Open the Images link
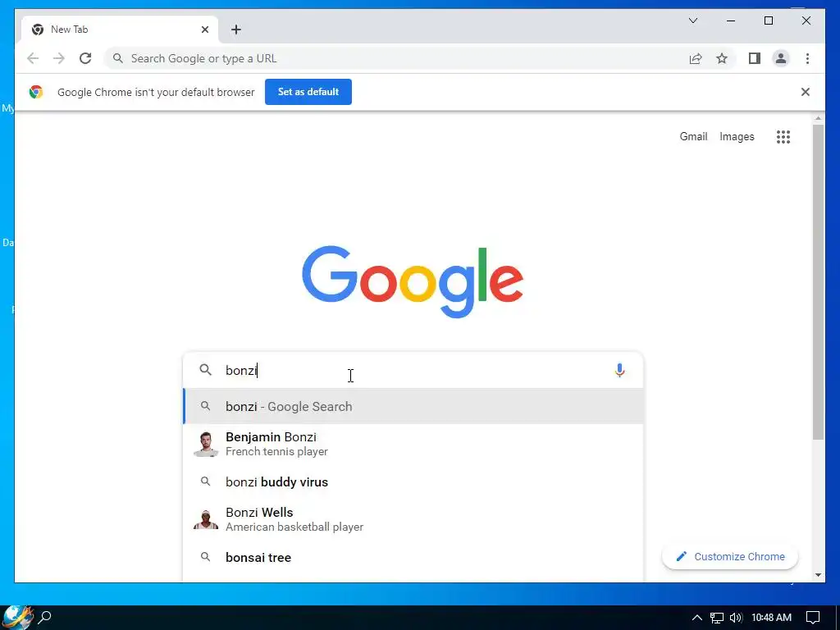This screenshot has height=630, width=840. [737, 137]
